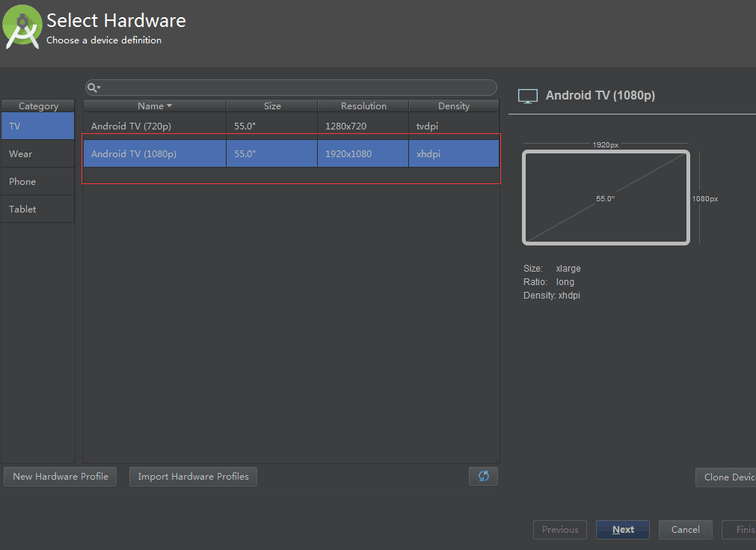Click the Android Studio logo icon
This screenshot has width=756, height=550.
[x=22, y=27]
